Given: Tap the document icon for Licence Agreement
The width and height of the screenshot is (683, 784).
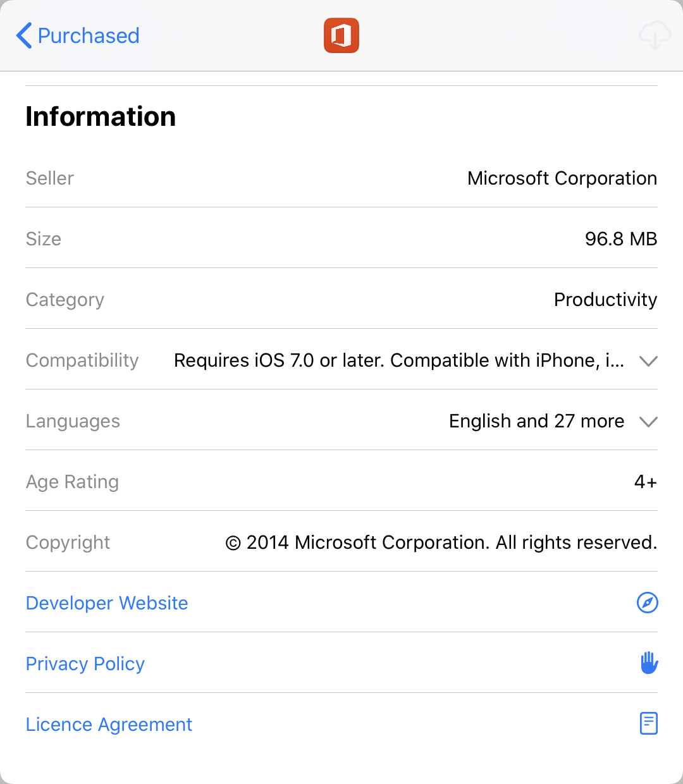Looking at the screenshot, I should pyautogui.click(x=649, y=723).
